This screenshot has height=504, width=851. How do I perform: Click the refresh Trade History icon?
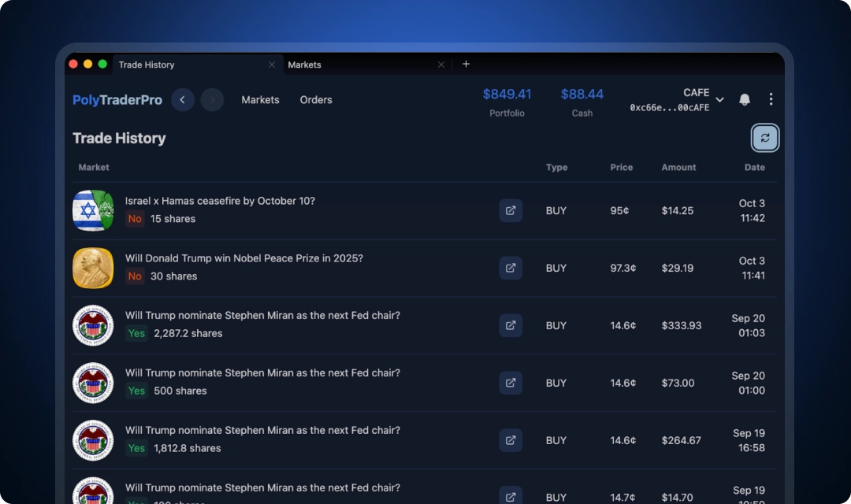click(x=764, y=138)
